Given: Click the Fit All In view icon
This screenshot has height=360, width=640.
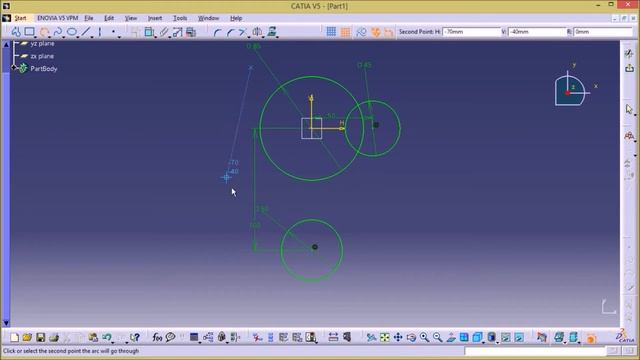Looking at the screenshot, I should 384,337.
